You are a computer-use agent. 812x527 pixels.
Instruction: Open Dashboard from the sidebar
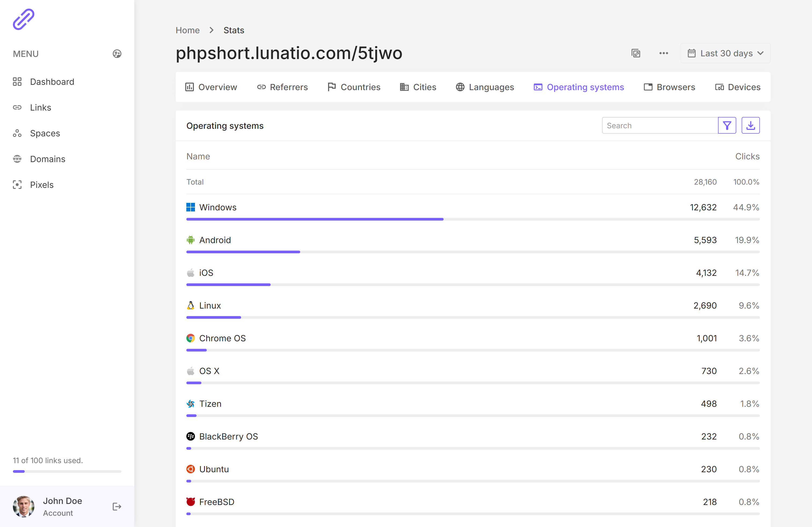click(x=52, y=82)
